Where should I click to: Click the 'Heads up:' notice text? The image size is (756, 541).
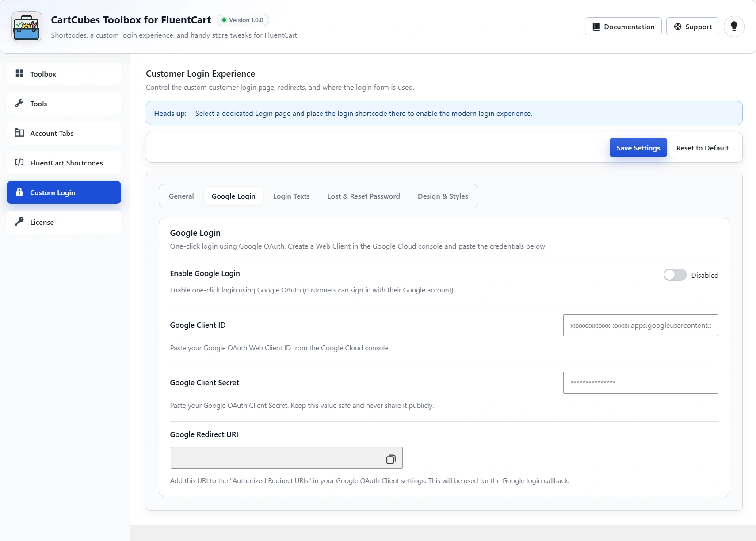(170, 113)
